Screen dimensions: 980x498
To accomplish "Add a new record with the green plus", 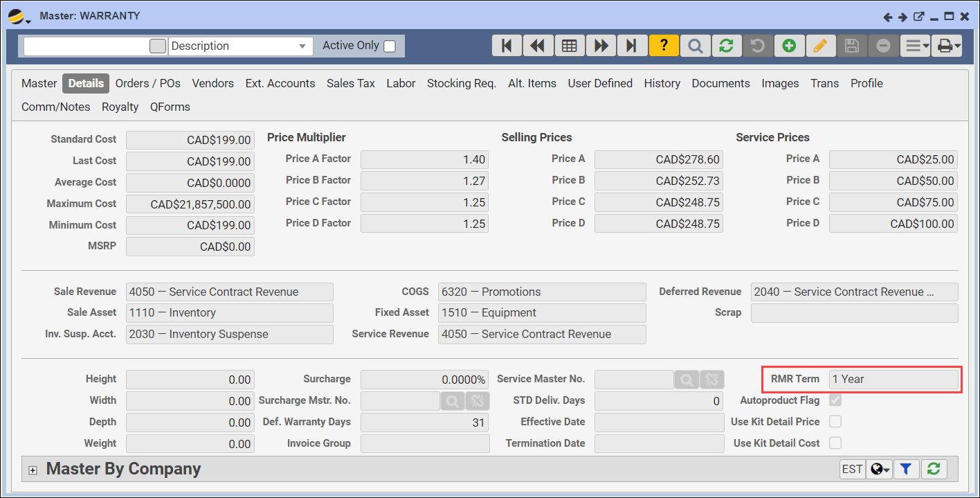I will 789,46.
